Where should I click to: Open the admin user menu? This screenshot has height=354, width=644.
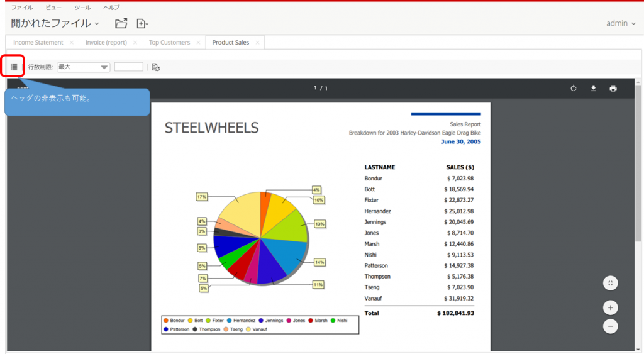pos(621,23)
